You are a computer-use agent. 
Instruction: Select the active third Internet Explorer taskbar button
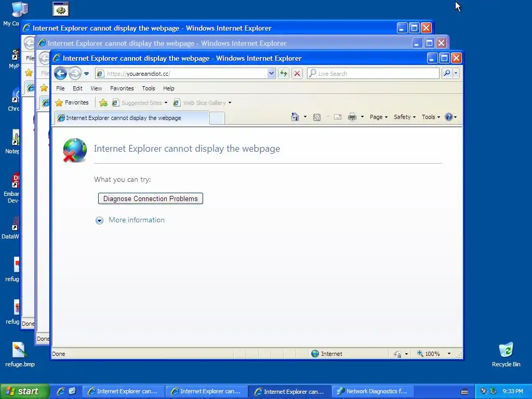click(290, 391)
